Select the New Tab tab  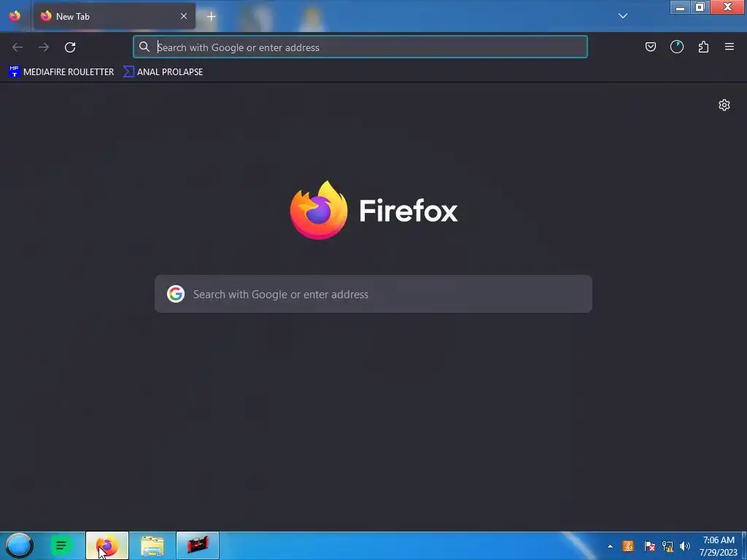point(115,16)
